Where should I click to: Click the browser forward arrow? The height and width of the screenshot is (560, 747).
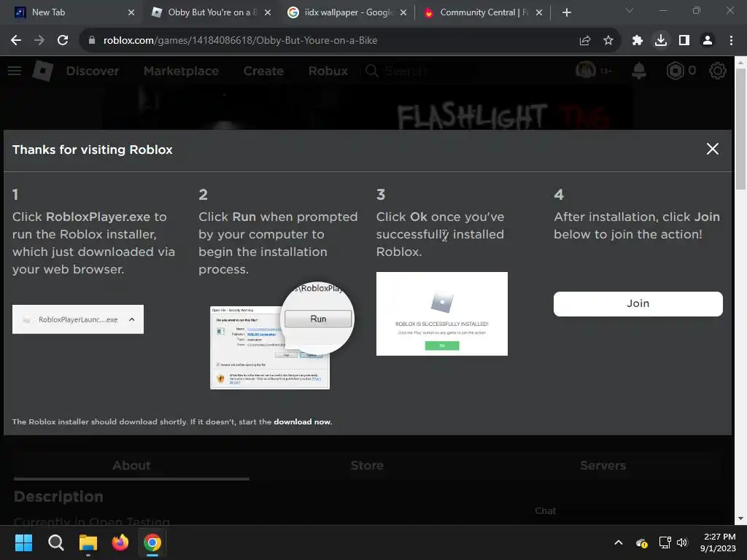point(39,41)
